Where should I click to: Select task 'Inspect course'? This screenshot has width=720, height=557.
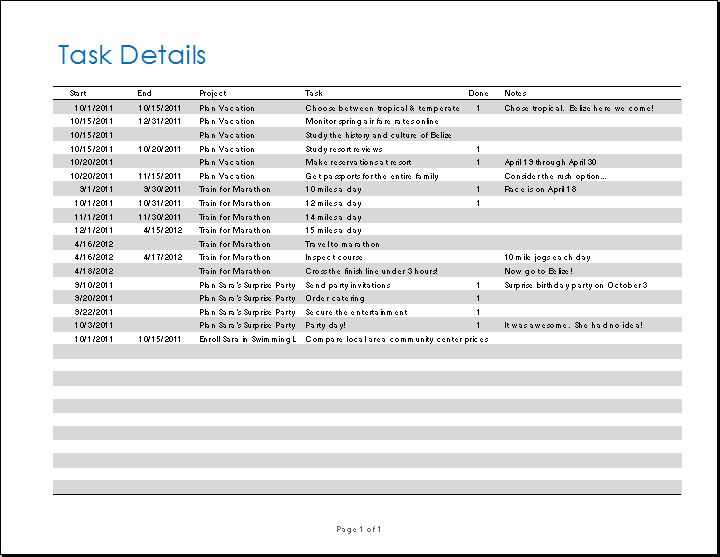(333, 258)
